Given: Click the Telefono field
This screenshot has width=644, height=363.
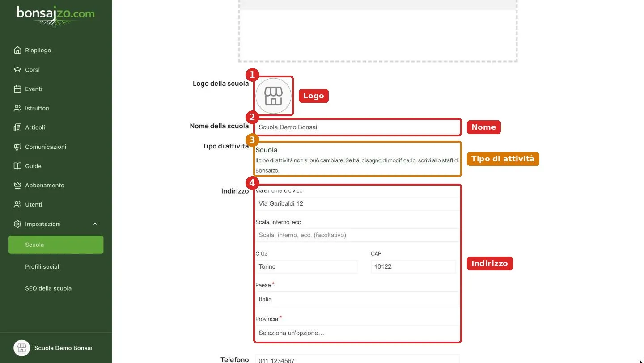Looking at the screenshot, I should tap(357, 359).
